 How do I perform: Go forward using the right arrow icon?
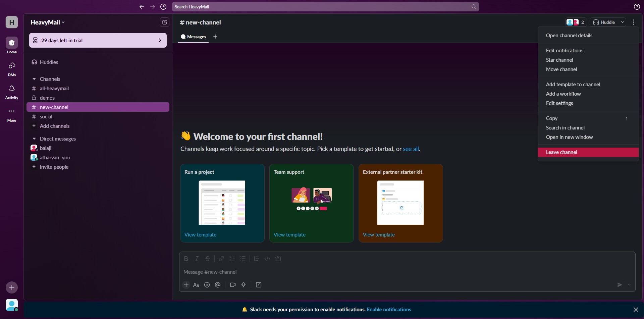click(x=153, y=7)
